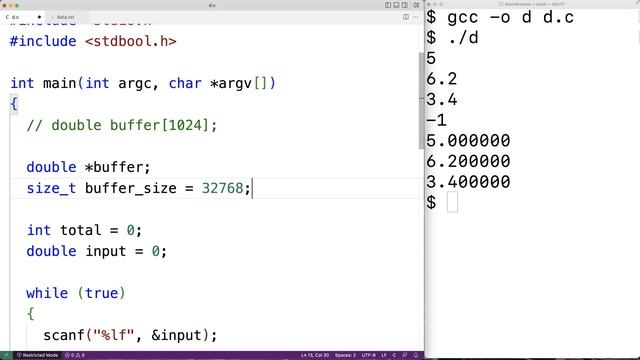The image size is (640, 360).
Task: Click the editor vertical scrollbar thumb
Action: tap(421, 101)
